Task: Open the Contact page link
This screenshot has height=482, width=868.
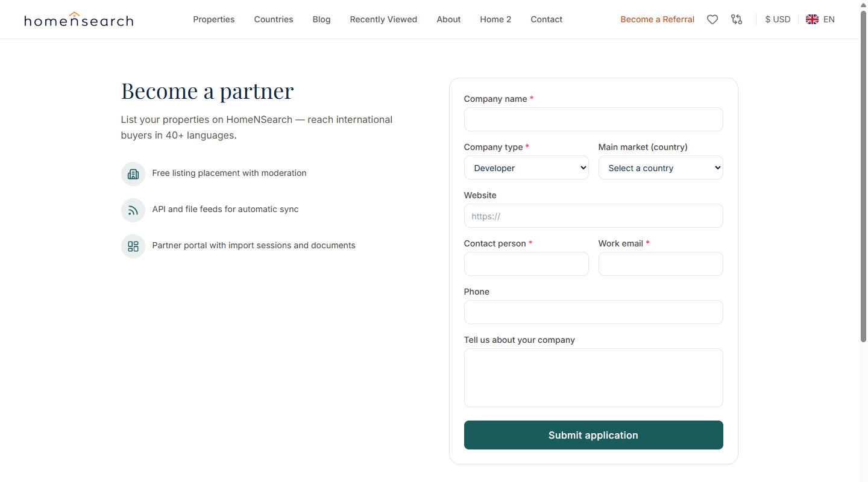Action: pyautogui.click(x=547, y=19)
